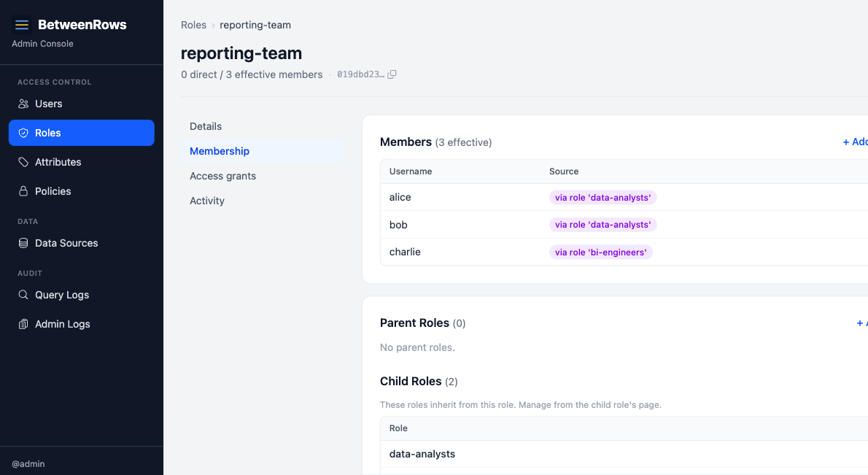Click the BetweenRows logo icon
The image size is (868, 475).
click(x=22, y=24)
